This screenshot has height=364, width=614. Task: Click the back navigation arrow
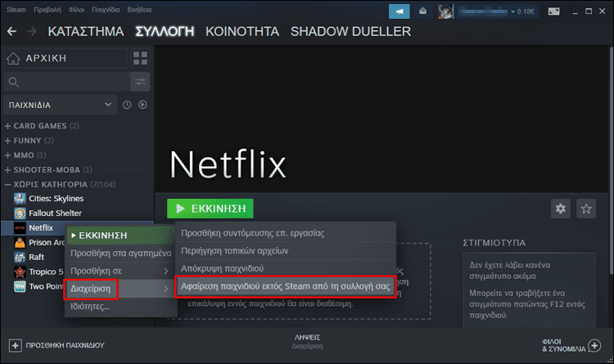(x=11, y=32)
